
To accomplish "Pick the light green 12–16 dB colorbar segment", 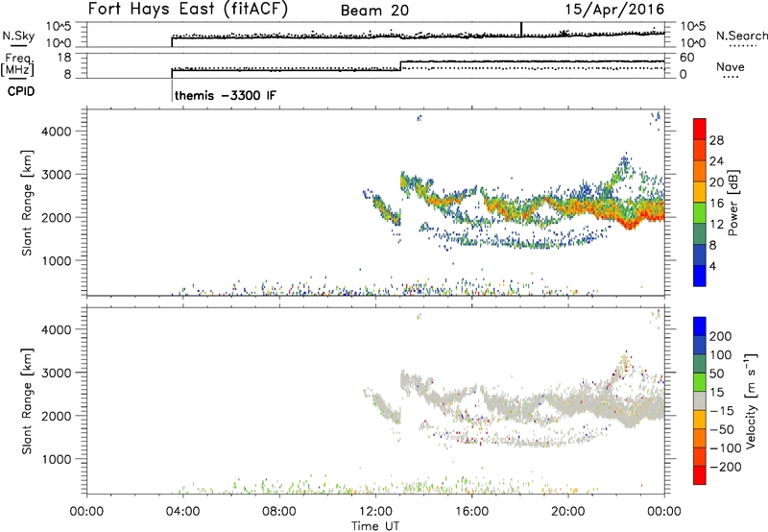I will point(700,213).
